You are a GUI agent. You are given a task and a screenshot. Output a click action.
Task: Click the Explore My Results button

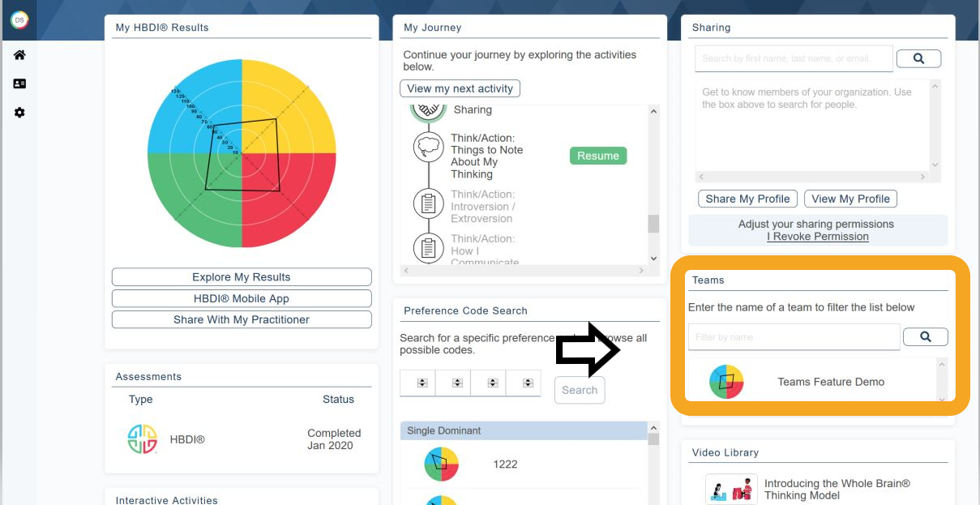tap(241, 277)
